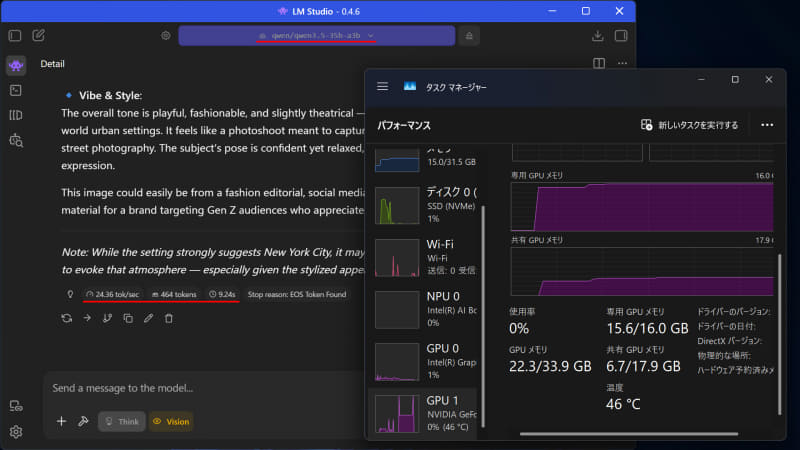Select the GPU 1 NVIDIA GeForce entry
800x450 pixels.
[x=423, y=413]
